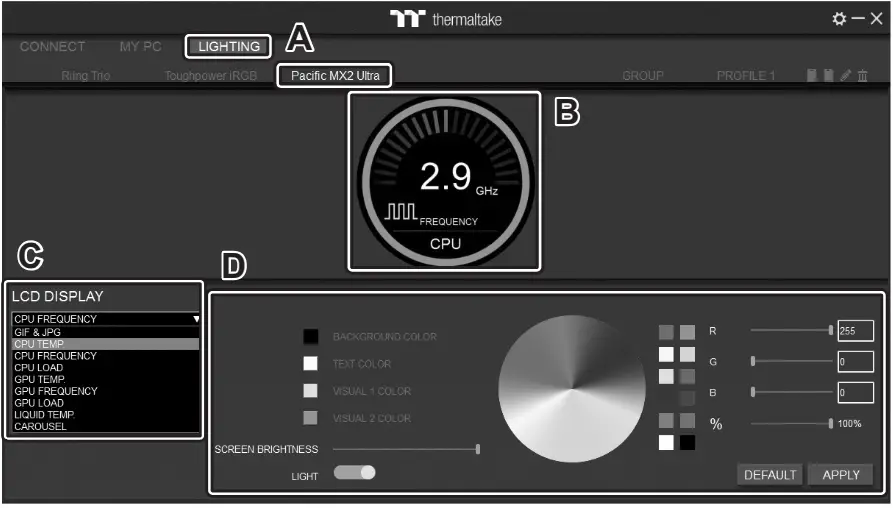The width and height of the screenshot is (893, 508).
Task: Click the DEFAULT button
Action: point(770,474)
